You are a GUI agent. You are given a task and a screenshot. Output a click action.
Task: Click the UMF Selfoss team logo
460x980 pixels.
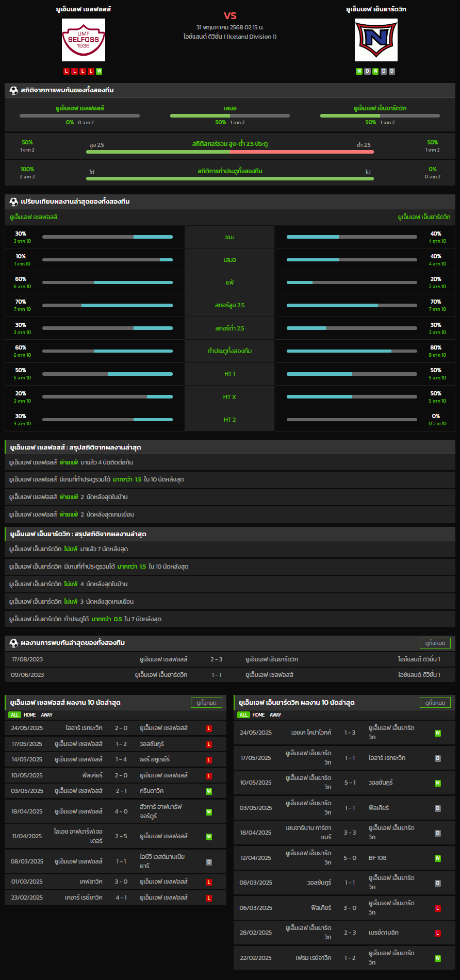84,40
